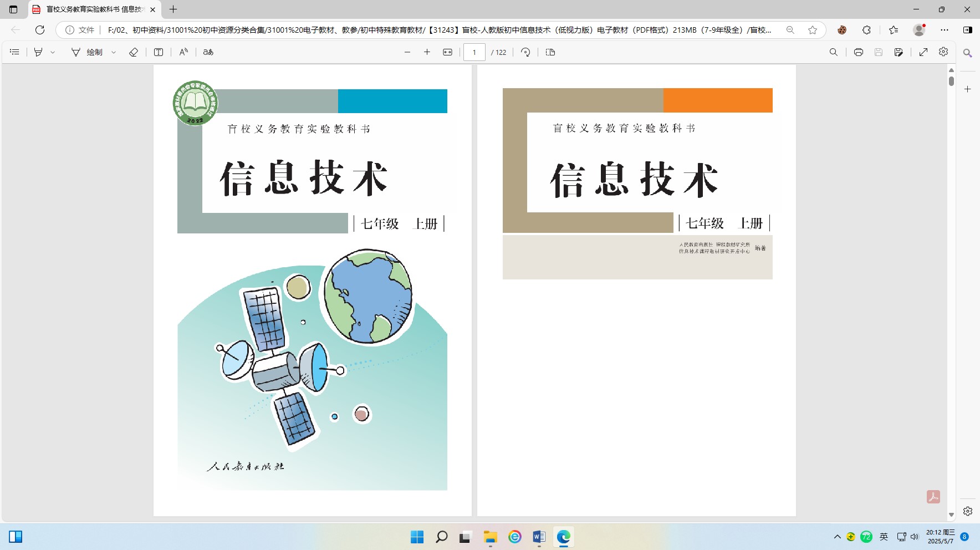The height and width of the screenshot is (550, 980).
Task: Toggle the two-page view option
Action: pos(550,52)
